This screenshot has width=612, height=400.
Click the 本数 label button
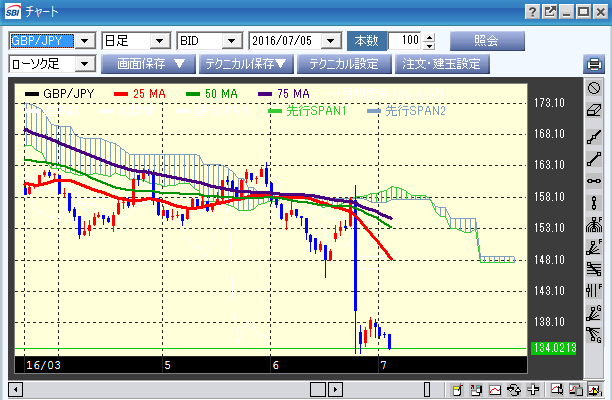click(x=367, y=41)
